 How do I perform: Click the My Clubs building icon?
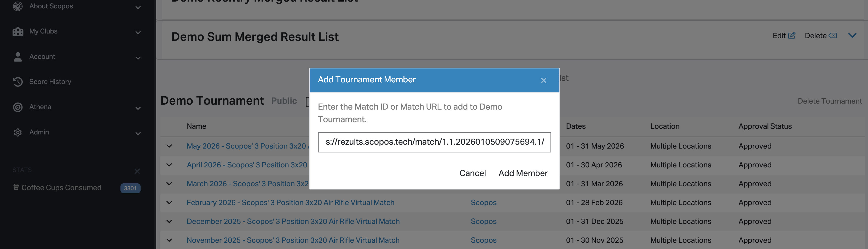[x=18, y=31]
